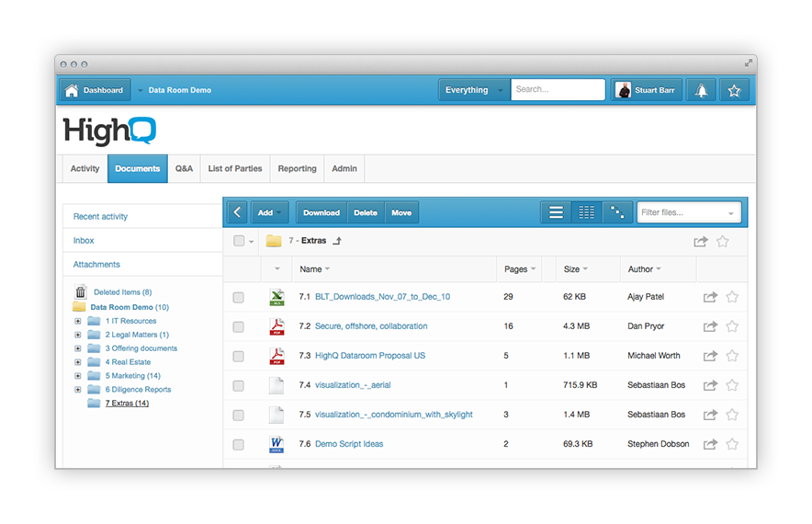Check the box for file 7.6

pos(238,445)
